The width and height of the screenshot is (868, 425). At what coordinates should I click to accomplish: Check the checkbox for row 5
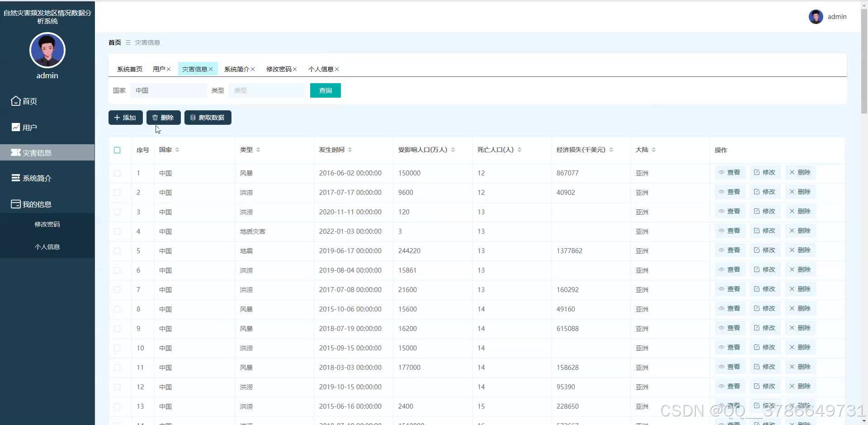tap(117, 251)
